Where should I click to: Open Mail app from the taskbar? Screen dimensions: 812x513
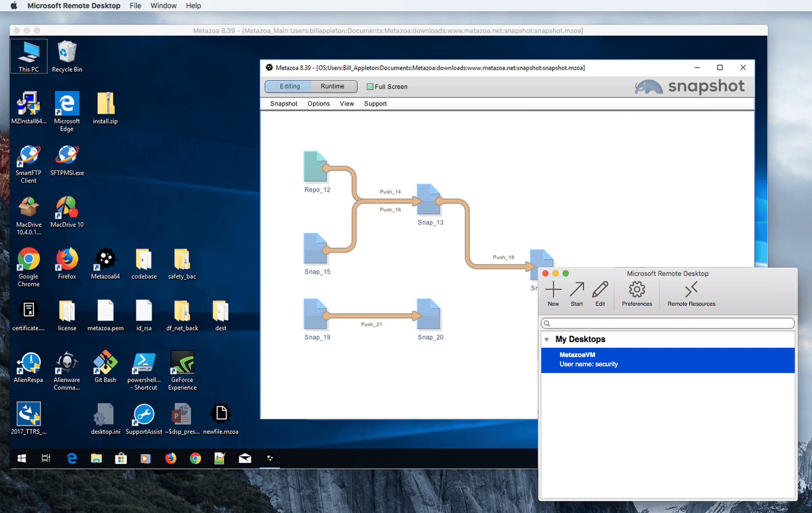[x=245, y=459]
